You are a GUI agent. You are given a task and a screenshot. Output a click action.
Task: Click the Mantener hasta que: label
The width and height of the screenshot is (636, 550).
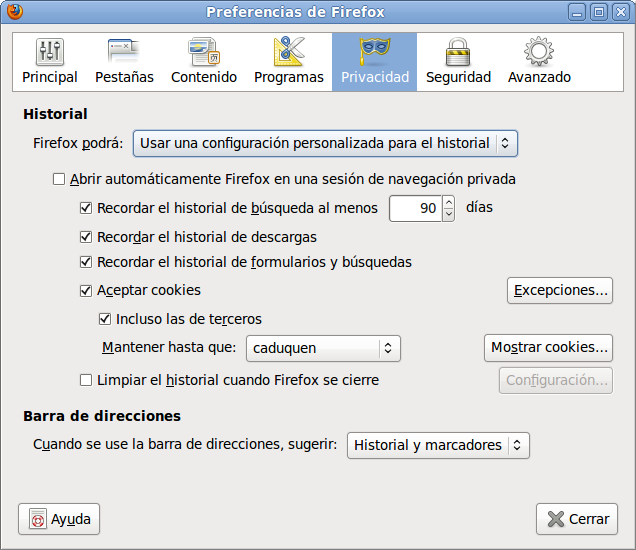click(169, 348)
